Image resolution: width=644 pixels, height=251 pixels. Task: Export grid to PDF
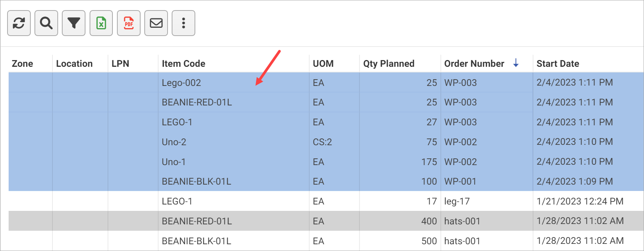(129, 23)
